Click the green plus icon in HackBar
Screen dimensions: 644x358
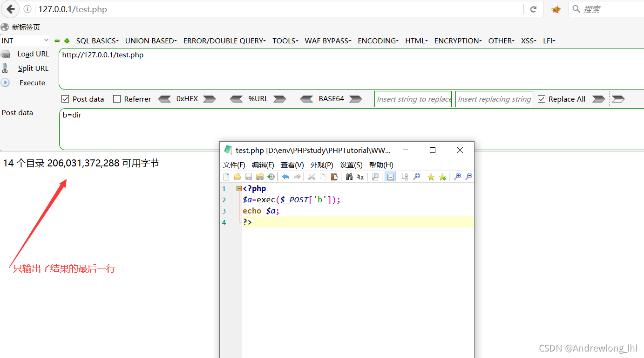[x=67, y=41]
